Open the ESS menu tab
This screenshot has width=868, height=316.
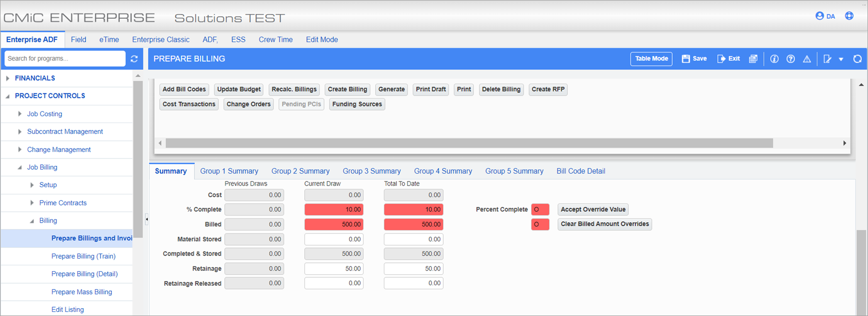[238, 40]
